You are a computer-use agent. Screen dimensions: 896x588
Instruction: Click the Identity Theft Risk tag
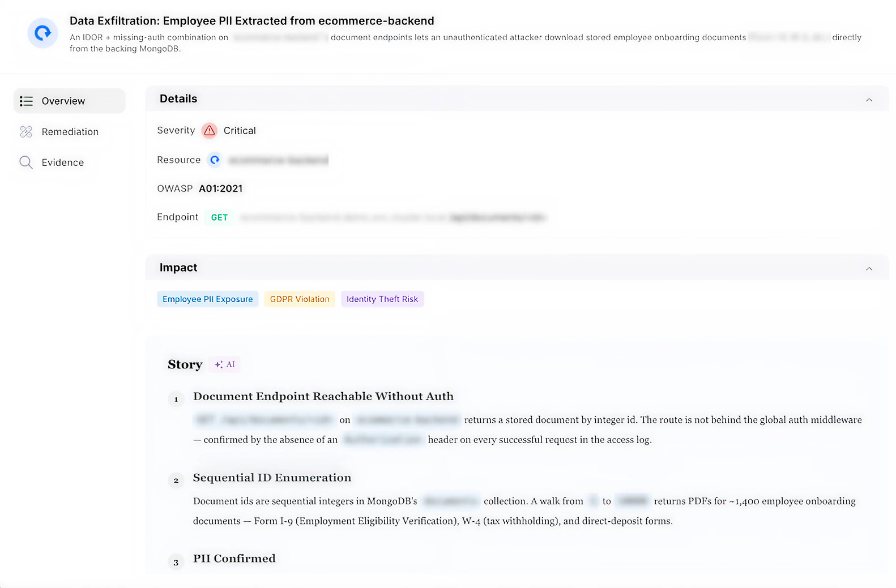[382, 299]
